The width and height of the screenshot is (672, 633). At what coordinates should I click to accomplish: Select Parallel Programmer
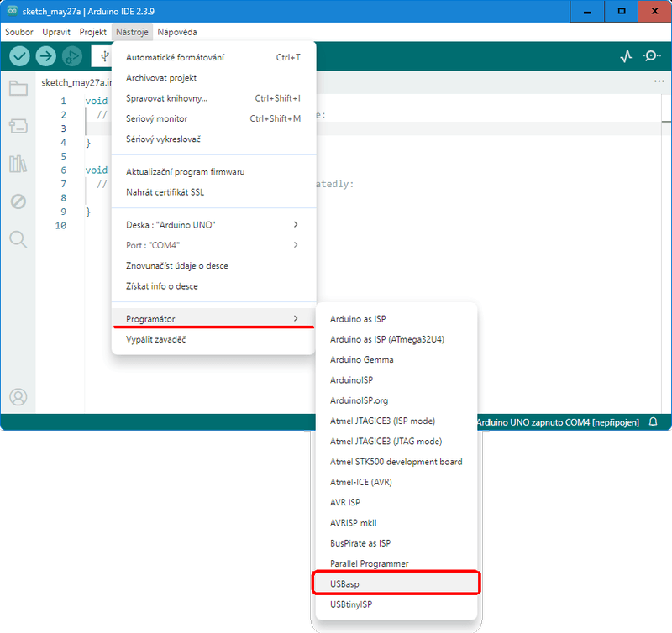pyautogui.click(x=396, y=563)
